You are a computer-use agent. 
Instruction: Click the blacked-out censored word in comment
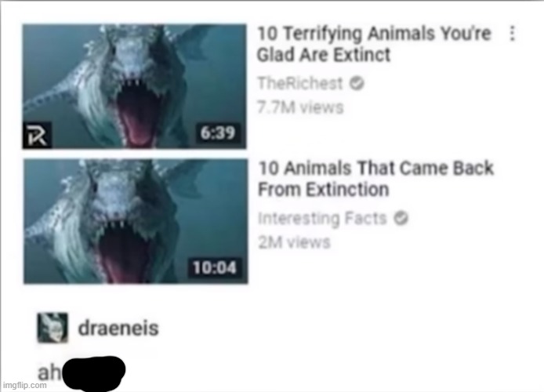coord(93,374)
